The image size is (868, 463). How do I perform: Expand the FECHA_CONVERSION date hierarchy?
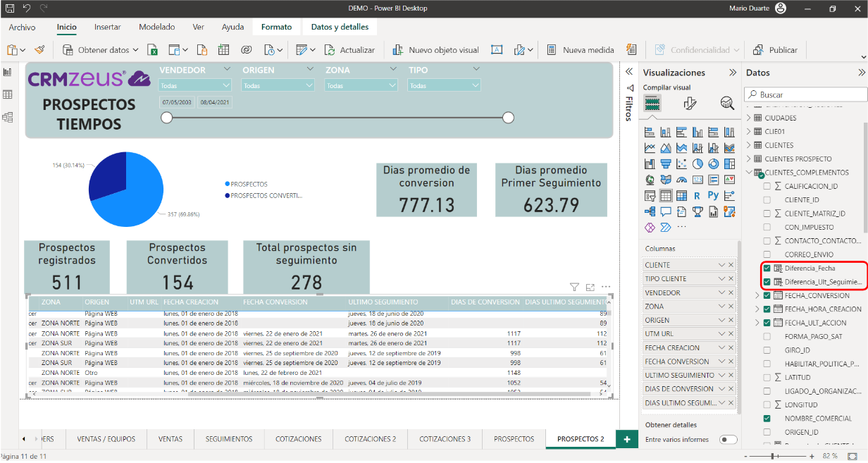click(757, 295)
